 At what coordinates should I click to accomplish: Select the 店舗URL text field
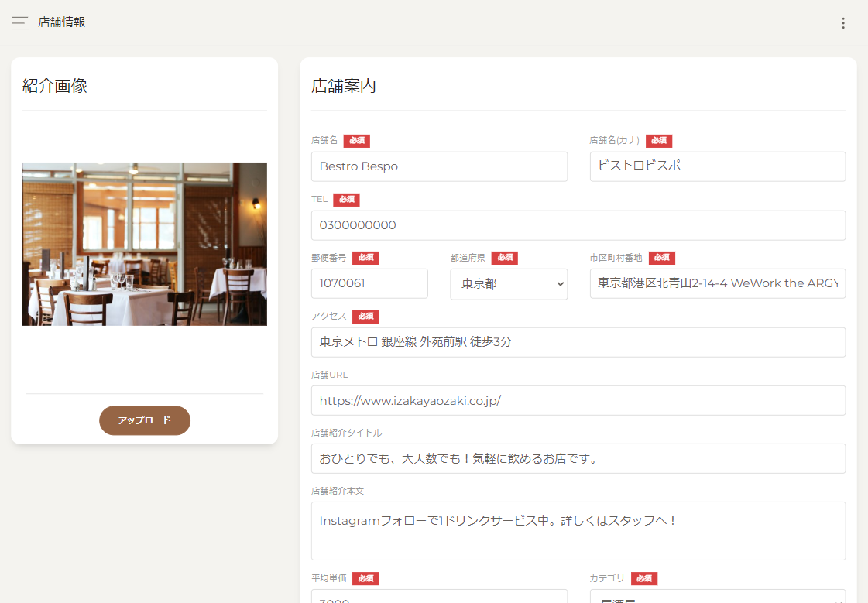point(578,400)
